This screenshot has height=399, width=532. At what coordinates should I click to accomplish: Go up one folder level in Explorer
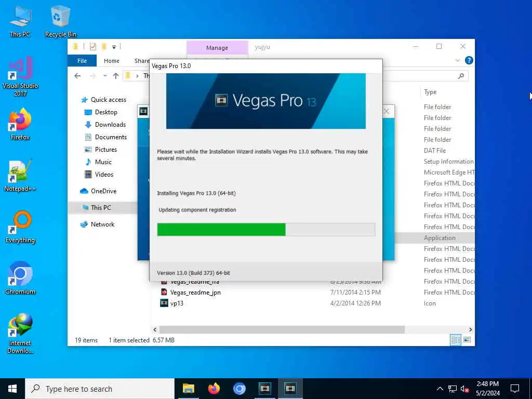click(116, 76)
